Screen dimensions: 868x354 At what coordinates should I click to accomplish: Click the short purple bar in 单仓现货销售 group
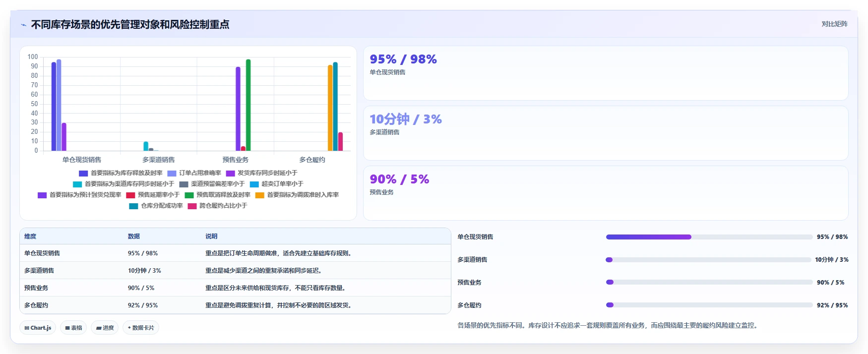click(x=64, y=137)
